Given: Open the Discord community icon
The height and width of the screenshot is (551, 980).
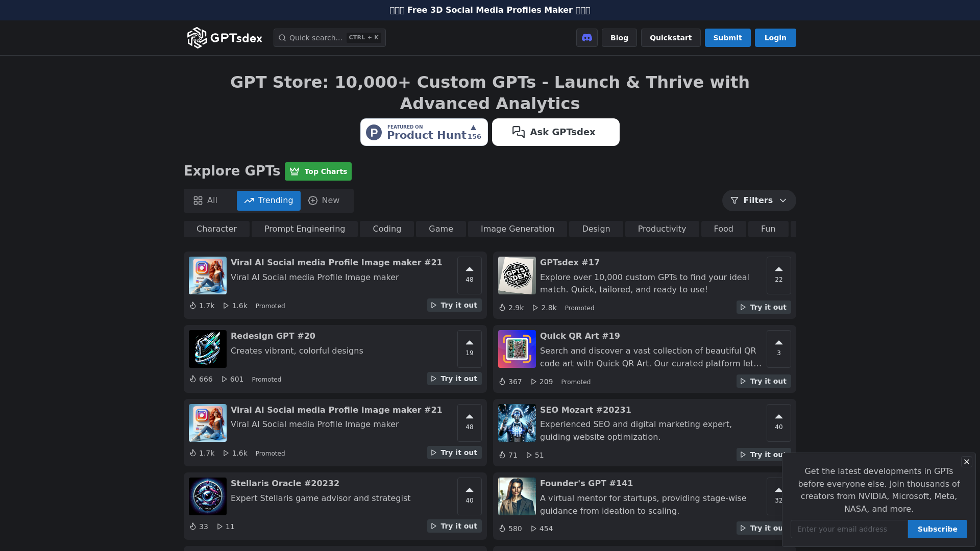Looking at the screenshot, I should (x=586, y=37).
